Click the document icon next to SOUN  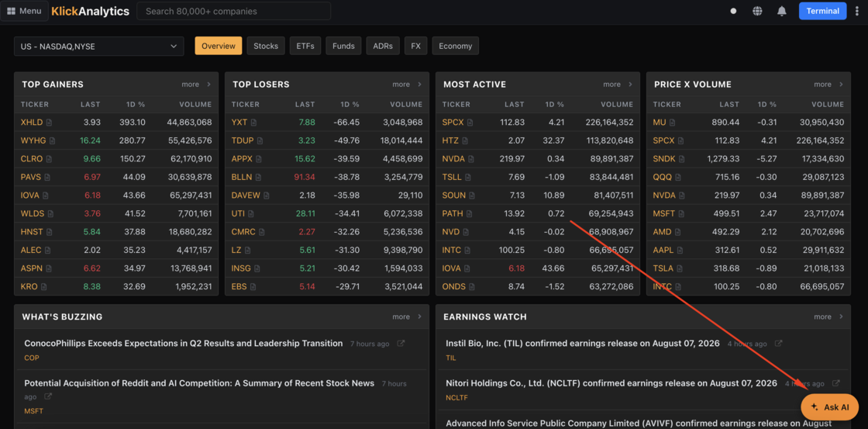coord(470,195)
